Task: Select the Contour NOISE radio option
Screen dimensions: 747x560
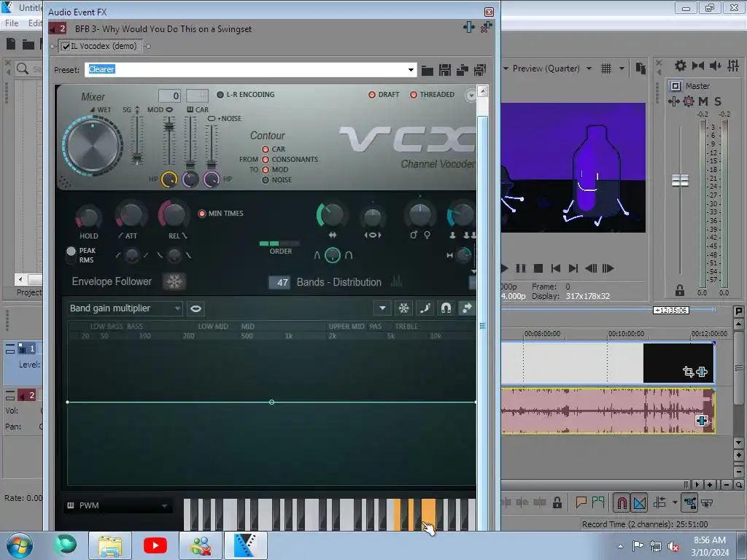Action: coord(266,180)
